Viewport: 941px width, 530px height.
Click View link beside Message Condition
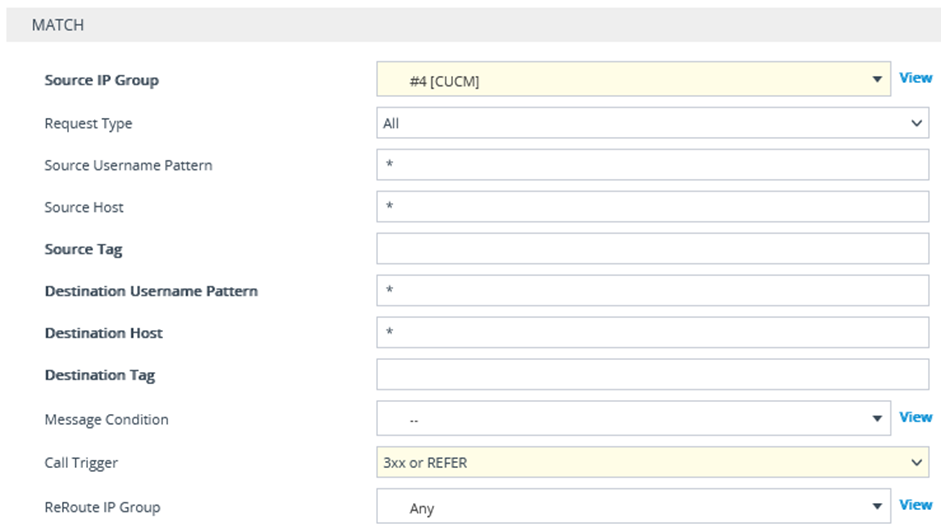pyautogui.click(x=915, y=417)
